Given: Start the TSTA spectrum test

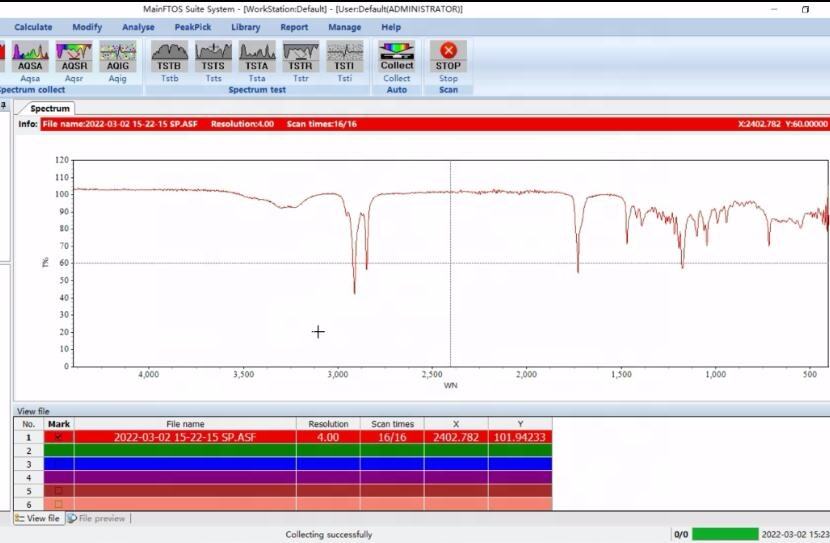Looking at the screenshot, I should (x=257, y=57).
